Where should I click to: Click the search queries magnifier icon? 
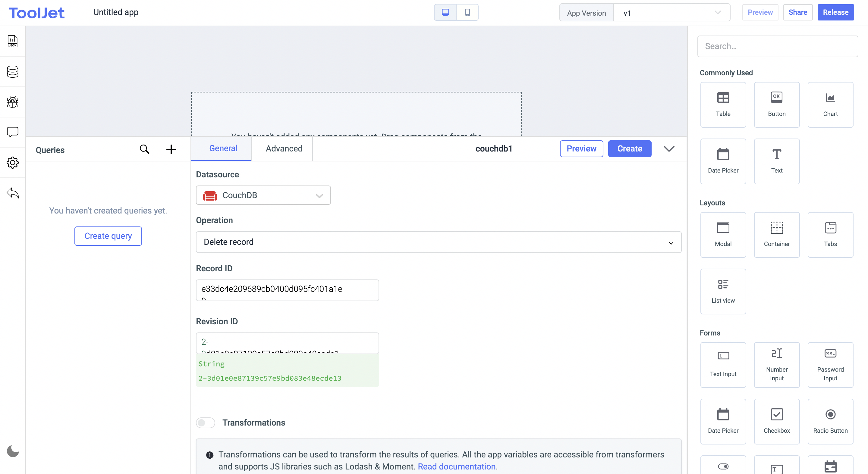pos(144,149)
